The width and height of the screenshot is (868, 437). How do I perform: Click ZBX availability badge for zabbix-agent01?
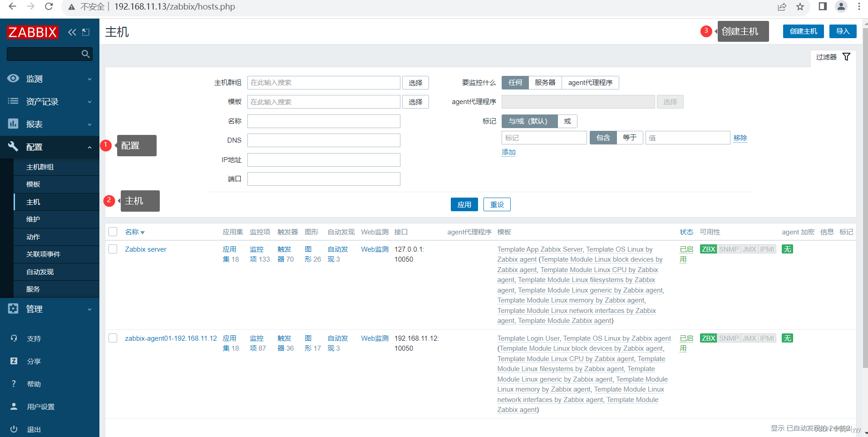[708, 338]
